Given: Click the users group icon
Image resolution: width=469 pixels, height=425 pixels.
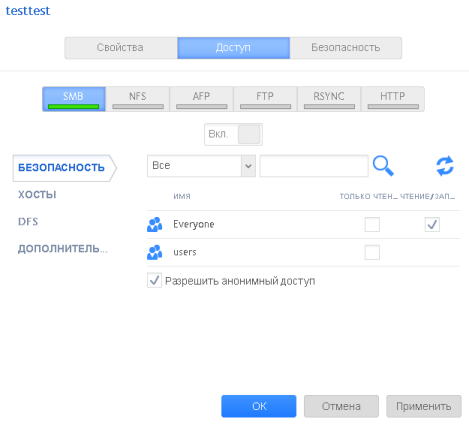Looking at the screenshot, I should (x=155, y=252).
